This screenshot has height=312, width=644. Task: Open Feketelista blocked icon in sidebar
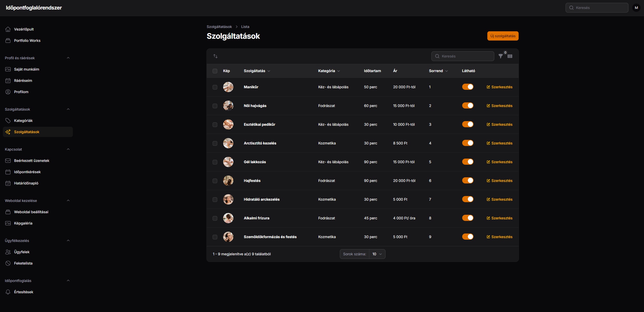pos(8,263)
